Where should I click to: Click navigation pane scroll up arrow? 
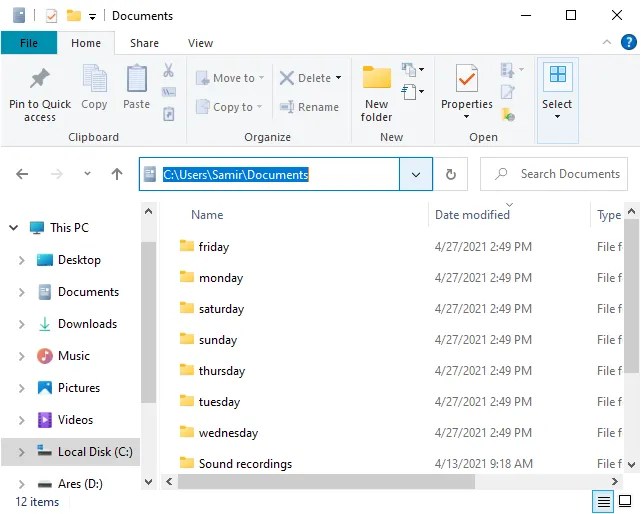click(x=148, y=211)
